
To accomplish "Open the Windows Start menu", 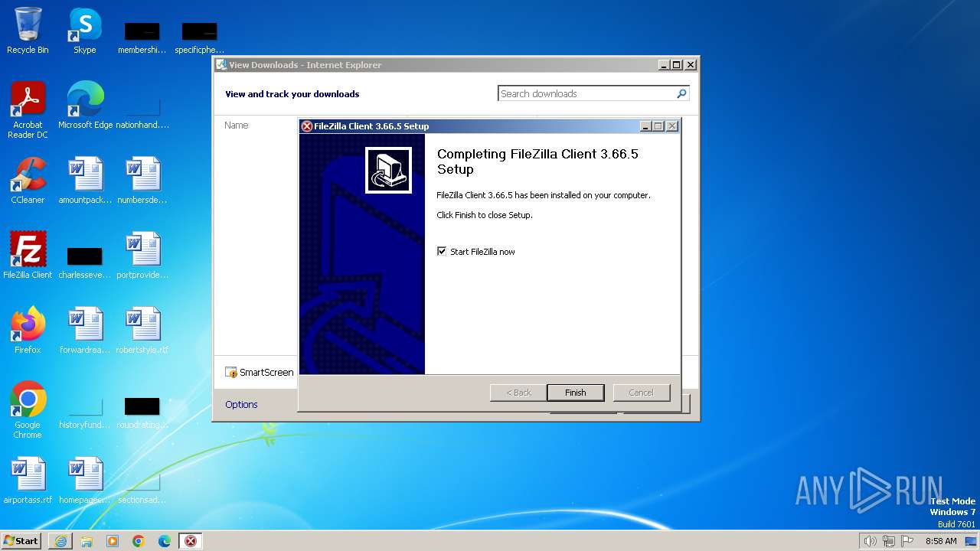I will [x=21, y=540].
